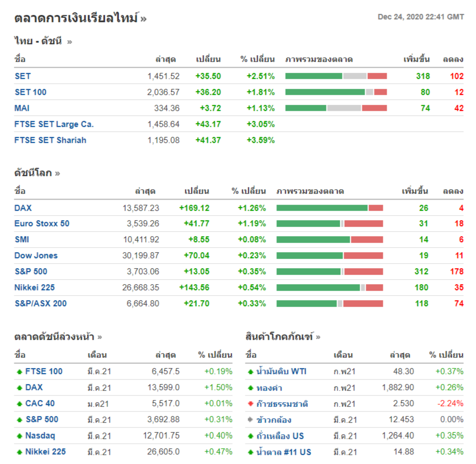The image size is (476, 464).
Task: Open the SET 100 index link
Action: (x=30, y=92)
